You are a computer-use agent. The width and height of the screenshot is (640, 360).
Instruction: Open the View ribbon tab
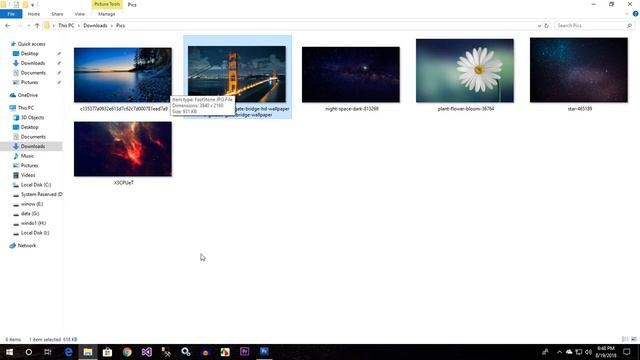pyautogui.click(x=80, y=14)
